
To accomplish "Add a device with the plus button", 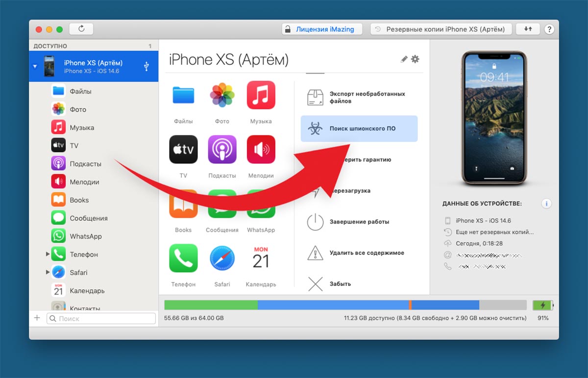I will click(37, 318).
